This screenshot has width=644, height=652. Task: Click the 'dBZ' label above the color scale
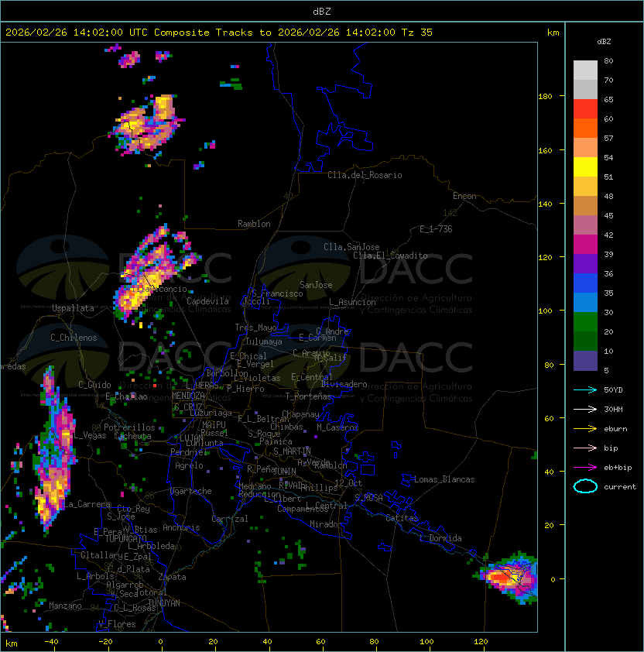coord(604,42)
